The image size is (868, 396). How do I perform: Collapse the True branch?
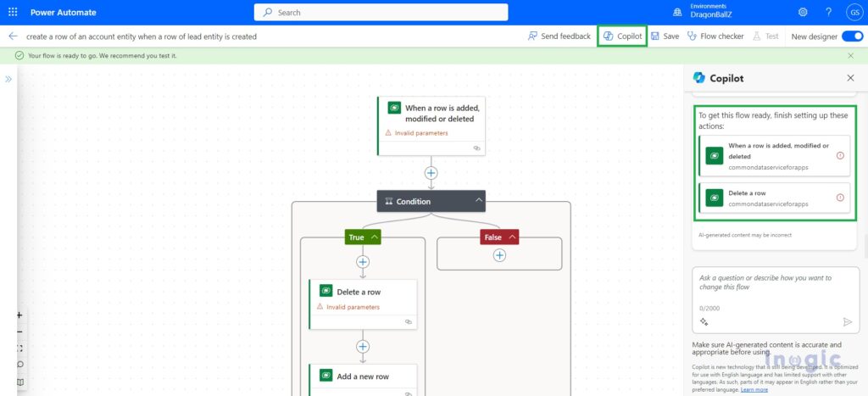click(x=375, y=237)
